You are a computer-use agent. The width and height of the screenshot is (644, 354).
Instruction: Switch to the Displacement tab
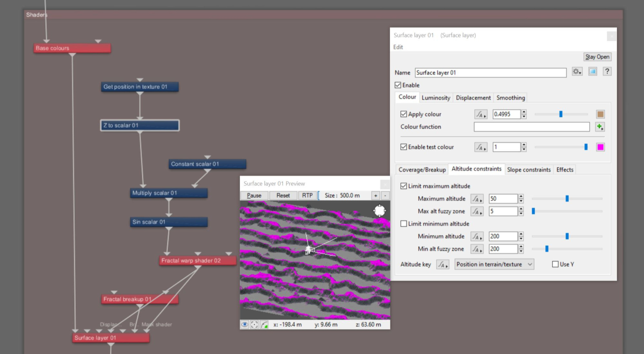[x=473, y=98]
